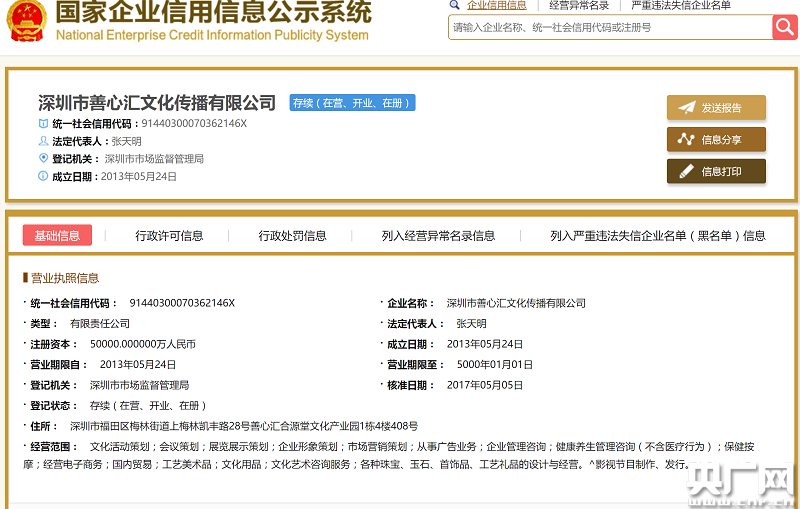The image size is (800, 509).
Task: Click the paper plane icon on 发送报告
Action: click(686, 108)
